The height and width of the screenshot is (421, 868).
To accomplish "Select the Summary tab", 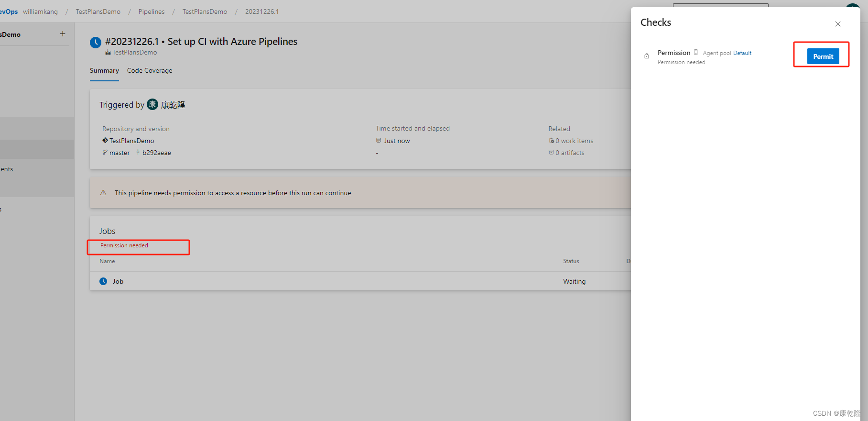I will [104, 70].
